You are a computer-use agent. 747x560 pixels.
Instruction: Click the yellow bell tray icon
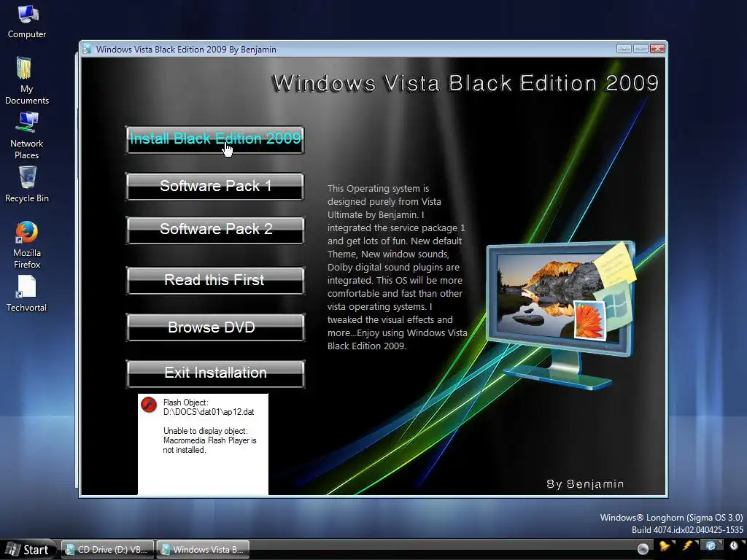(665, 546)
